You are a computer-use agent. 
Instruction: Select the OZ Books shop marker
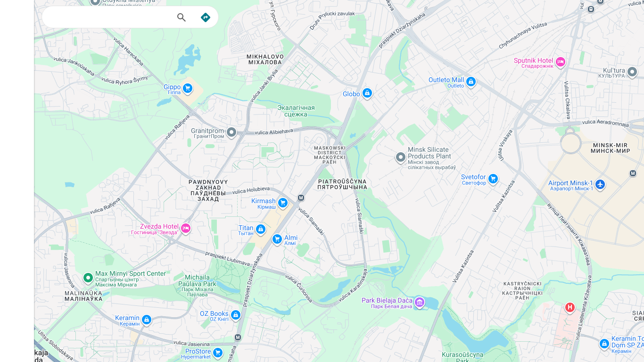(x=236, y=315)
